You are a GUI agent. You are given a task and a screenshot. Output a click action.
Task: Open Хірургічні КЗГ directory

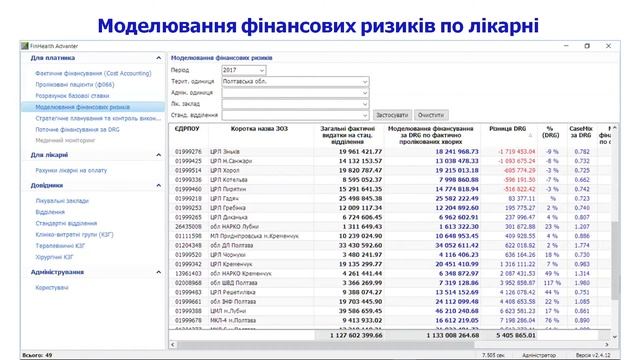[54, 257]
